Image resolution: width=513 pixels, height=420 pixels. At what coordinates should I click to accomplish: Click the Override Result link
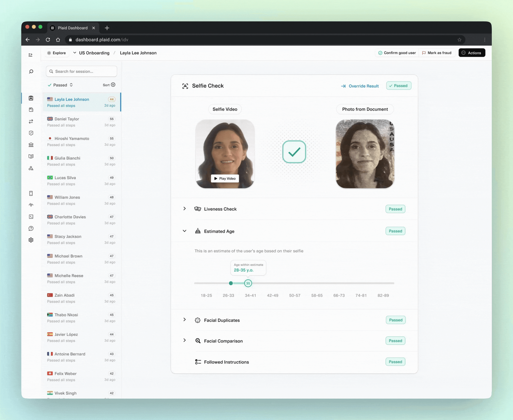360,86
